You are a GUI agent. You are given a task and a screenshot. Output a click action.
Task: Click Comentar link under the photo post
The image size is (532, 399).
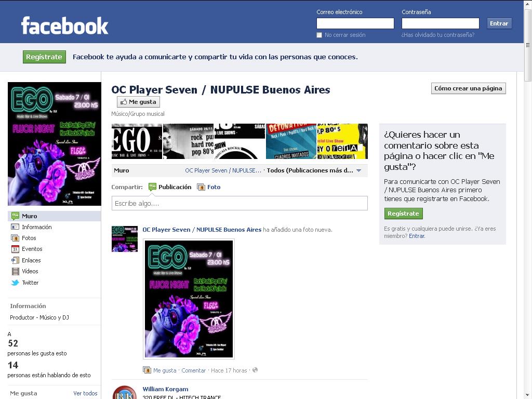point(193,370)
